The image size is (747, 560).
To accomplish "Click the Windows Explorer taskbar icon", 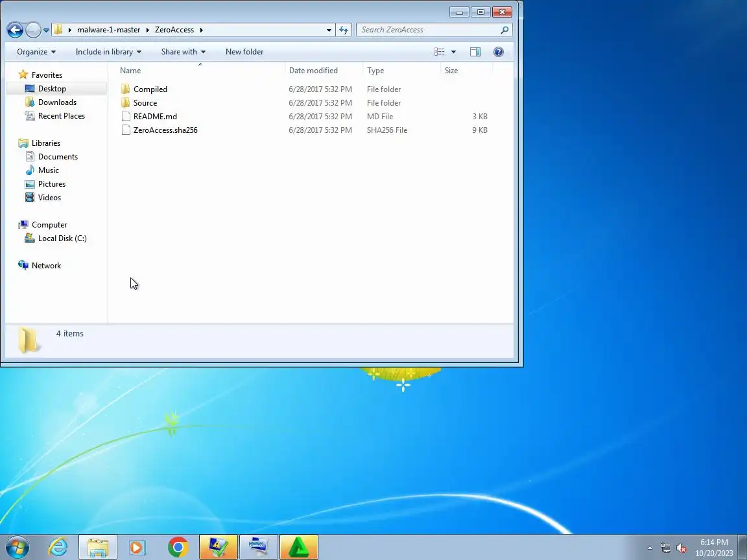I will click(x=98, y=547).
